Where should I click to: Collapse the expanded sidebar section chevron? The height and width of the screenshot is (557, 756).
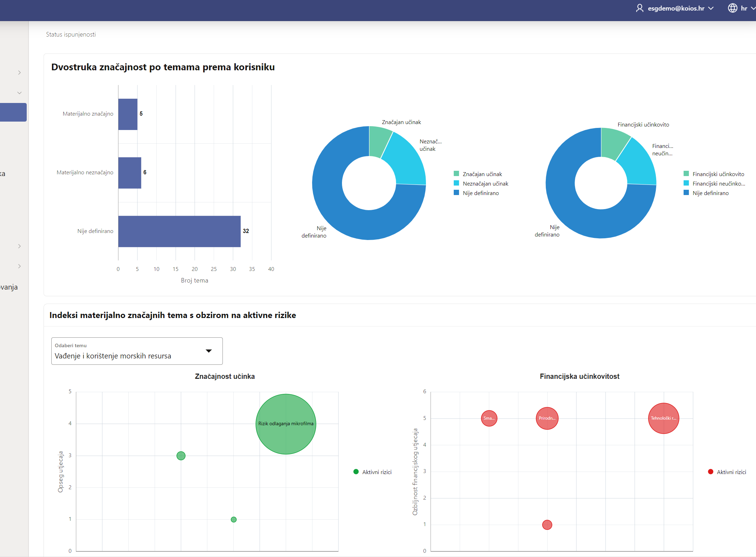click(x=20, y=93)
